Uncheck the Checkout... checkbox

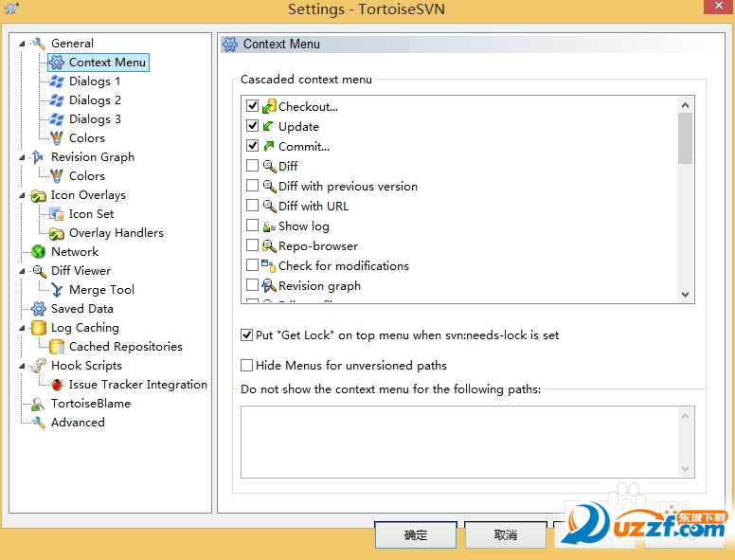coord(252,106)
